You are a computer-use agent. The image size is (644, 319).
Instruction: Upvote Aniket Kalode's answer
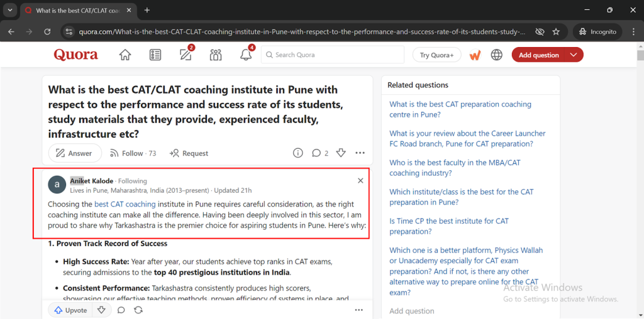[70, 310]
